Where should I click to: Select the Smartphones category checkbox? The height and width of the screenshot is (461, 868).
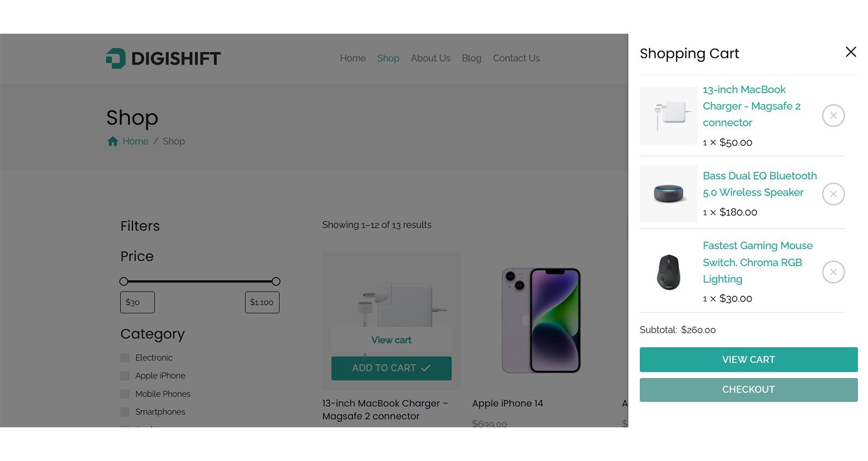point(125,412)
